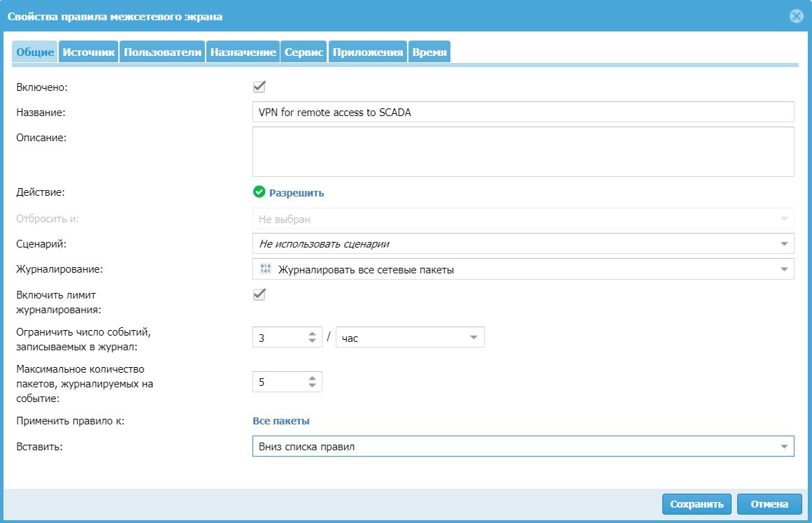Open the Сервис tab
Image resolution: width=812 pixels, height=523 pixels.
(x=304, y=52)
